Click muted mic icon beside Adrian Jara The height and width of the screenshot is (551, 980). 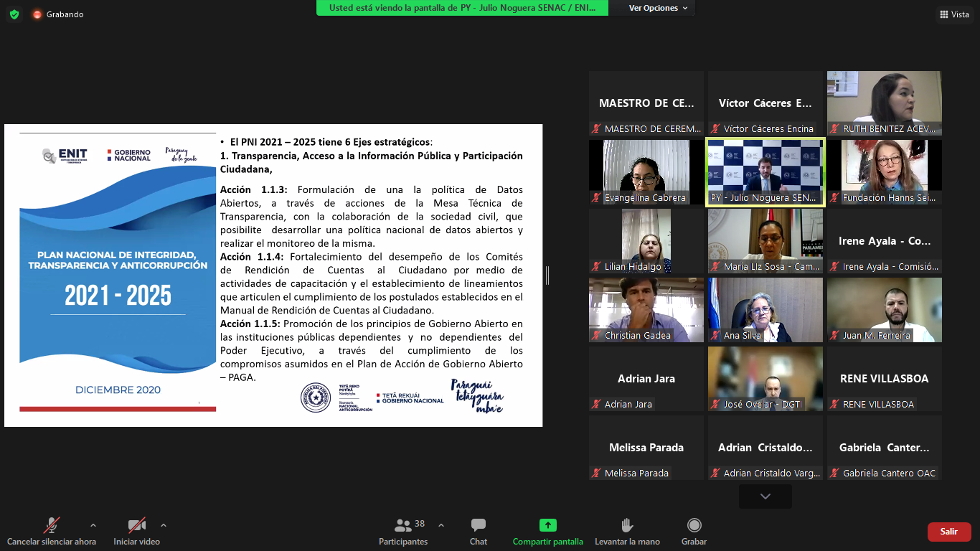point(596,405)
